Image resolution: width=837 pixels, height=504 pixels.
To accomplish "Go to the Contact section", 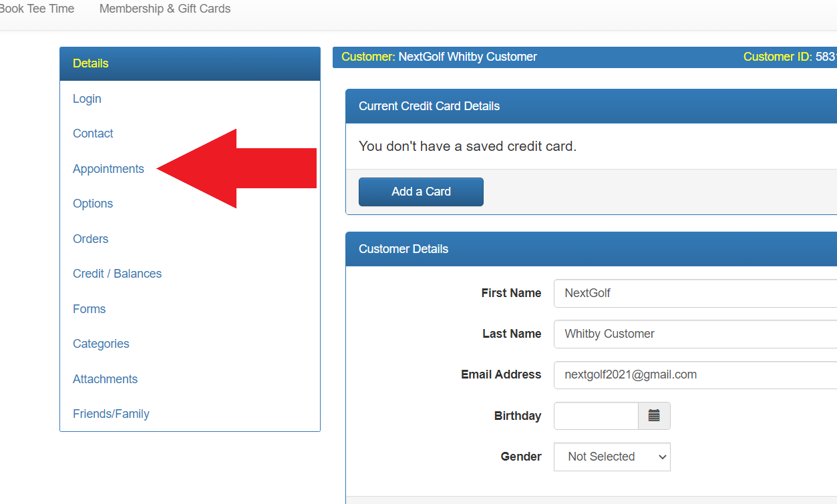I will click(x=93, y=134).
